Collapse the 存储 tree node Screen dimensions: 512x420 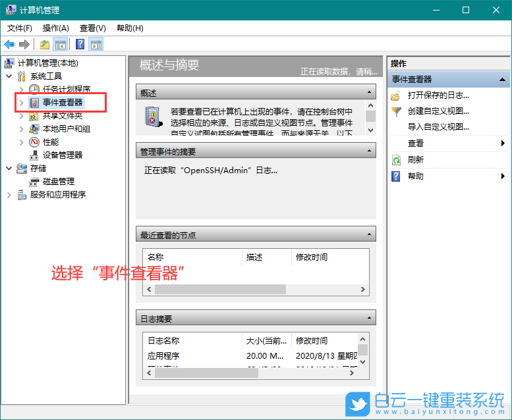(9, 169)
